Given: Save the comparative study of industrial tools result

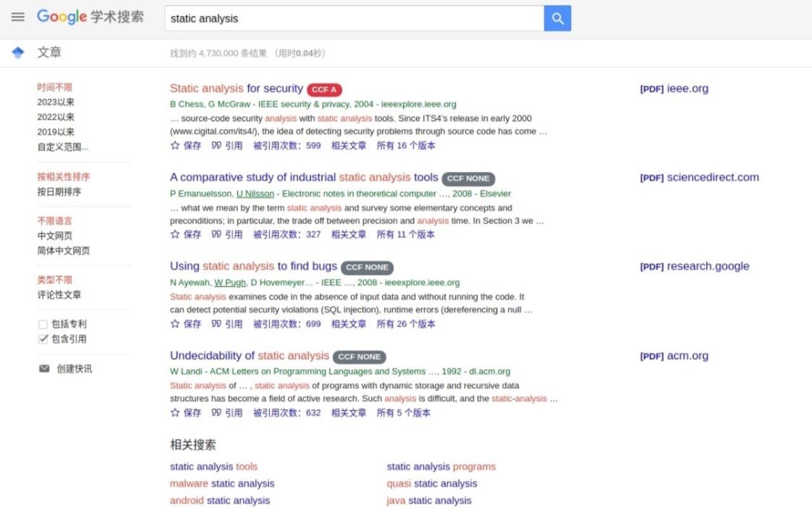Looking at the screenshot, I should [x=186, y=234].
